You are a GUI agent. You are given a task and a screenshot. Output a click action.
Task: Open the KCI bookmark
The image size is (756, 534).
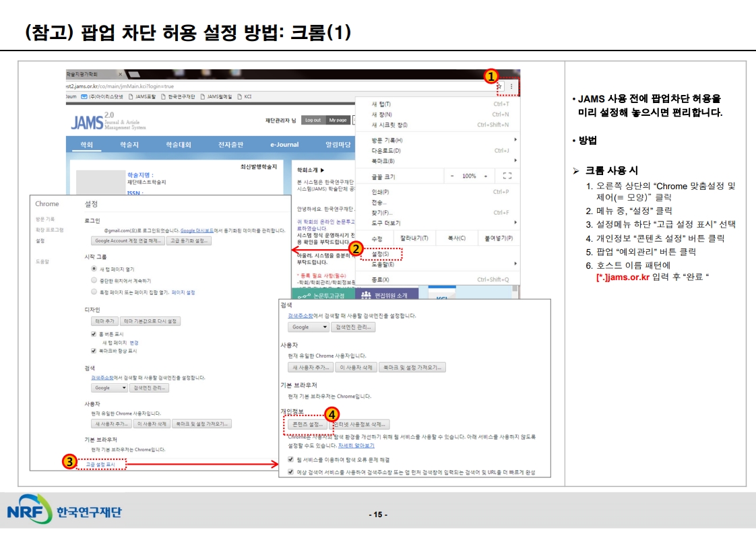tap(245, 97)
